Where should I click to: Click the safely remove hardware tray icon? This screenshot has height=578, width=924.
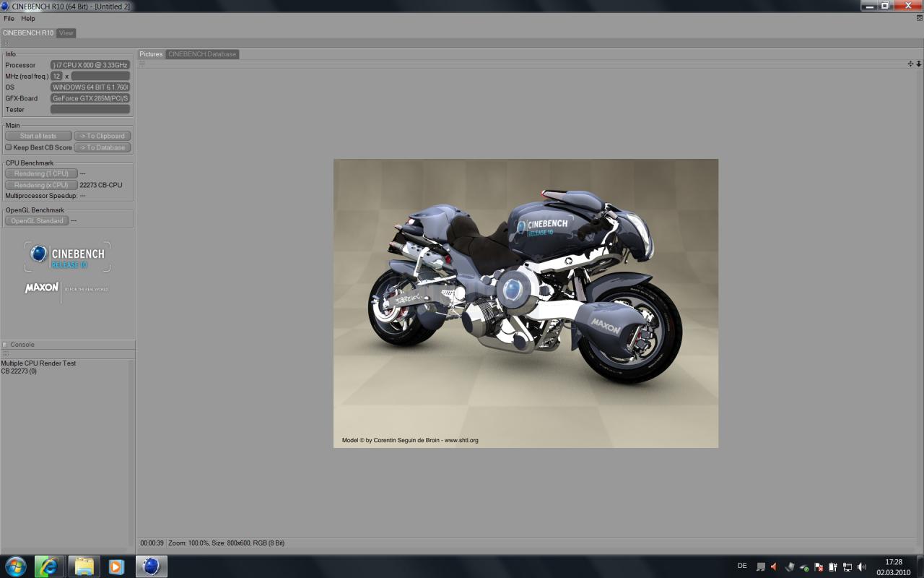coord(804,567)
